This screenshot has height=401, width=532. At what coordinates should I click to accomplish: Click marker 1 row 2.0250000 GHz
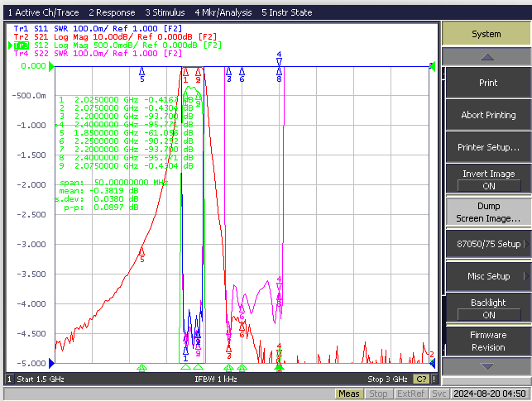coord(126,100)
